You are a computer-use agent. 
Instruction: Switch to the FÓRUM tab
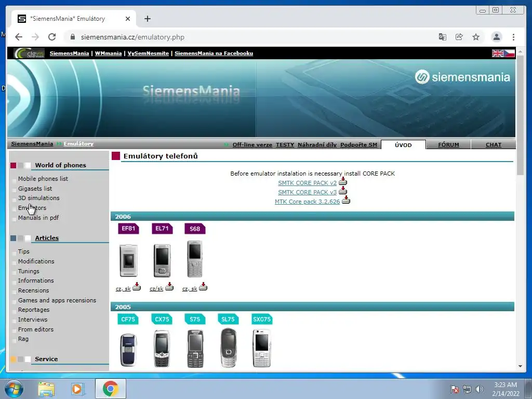pos(448,145)
